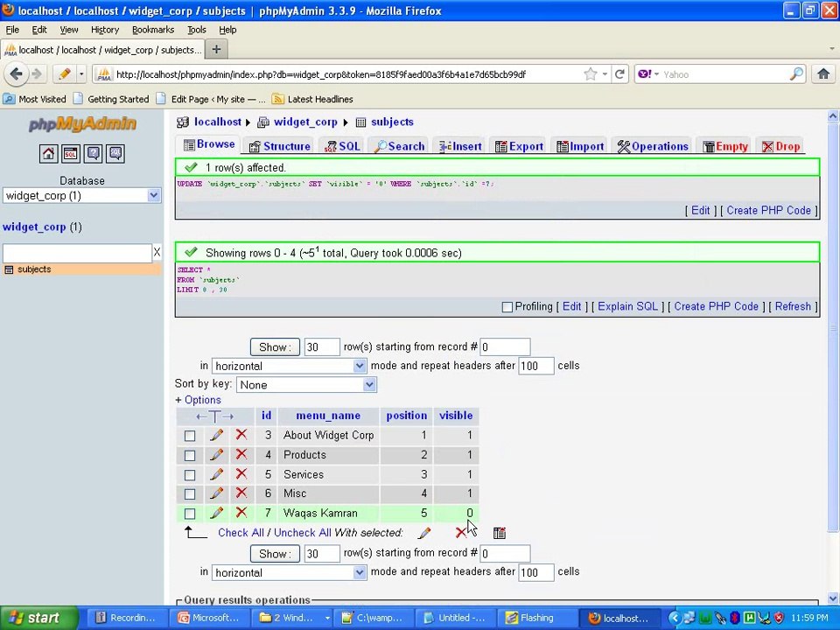Open the Operations tab
This screenshot has height=630, width=840.
pyautogui.click(x=653, y=146)
